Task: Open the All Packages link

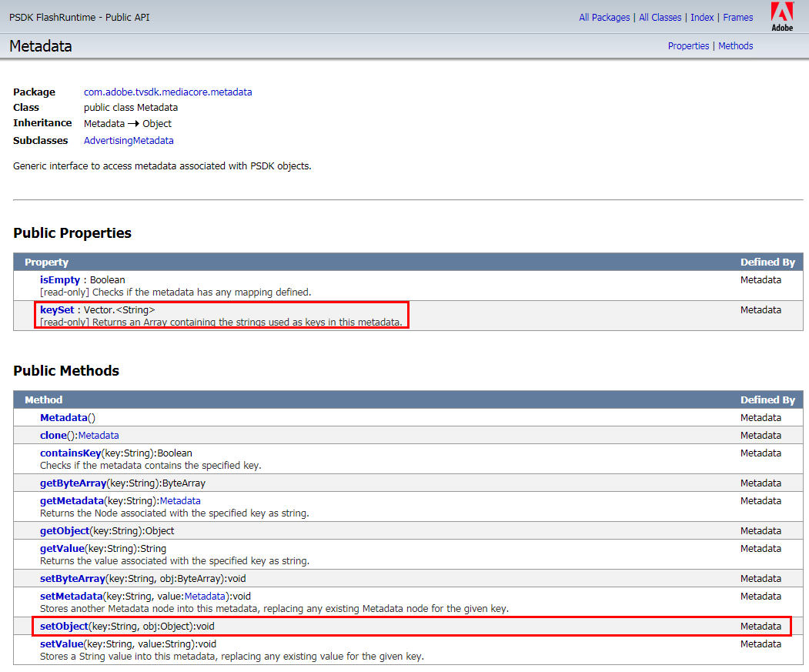Action: click(x=604, y=18)
